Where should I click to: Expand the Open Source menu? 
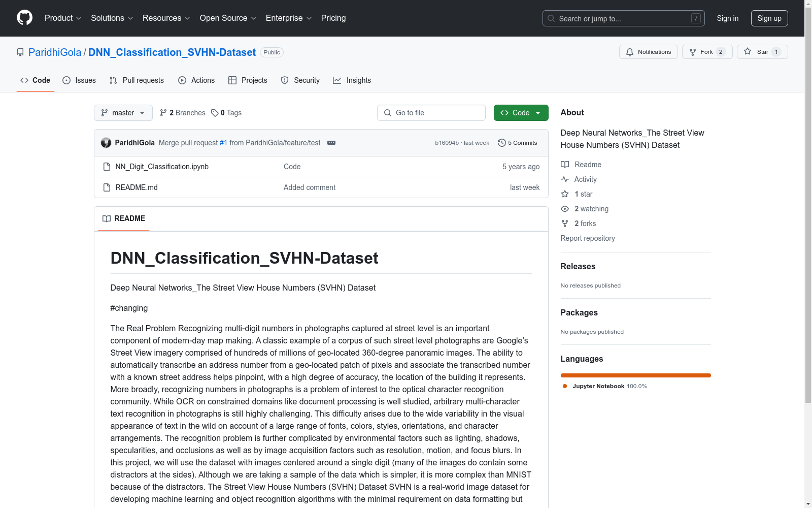tap(228, 18)
